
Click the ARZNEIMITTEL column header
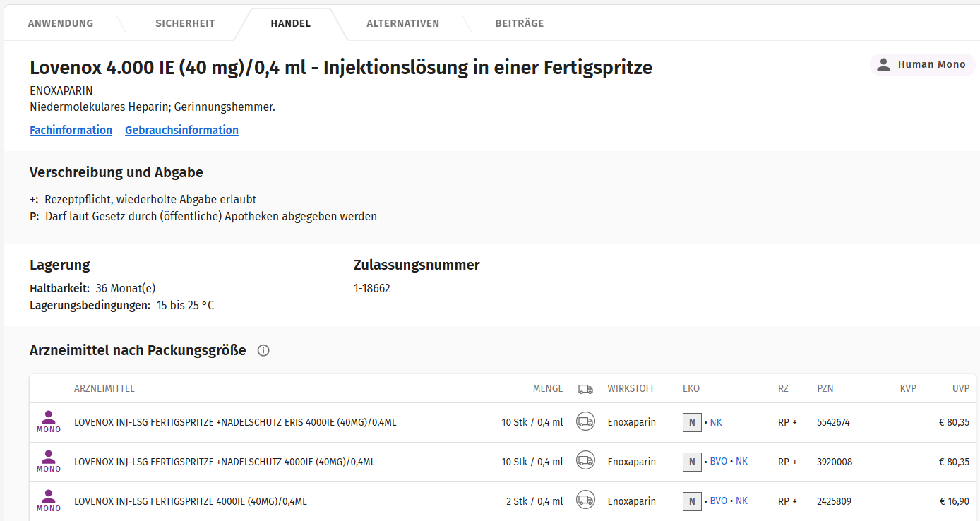point(104,389)
